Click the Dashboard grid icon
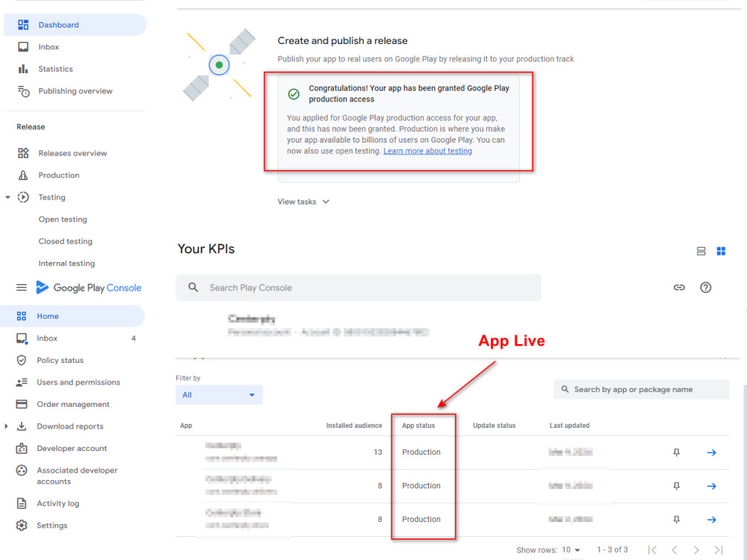The image size is (747, 560). [23, 25]
